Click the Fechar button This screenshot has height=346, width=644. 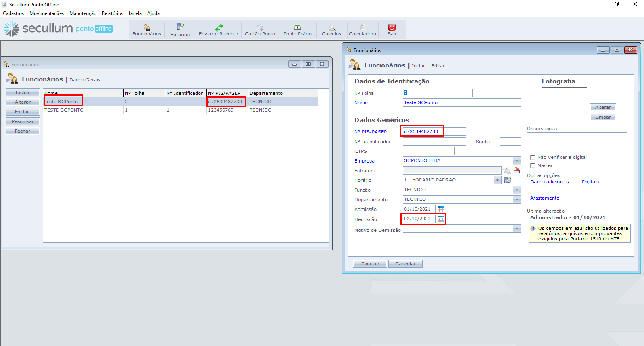coord(23,131)
